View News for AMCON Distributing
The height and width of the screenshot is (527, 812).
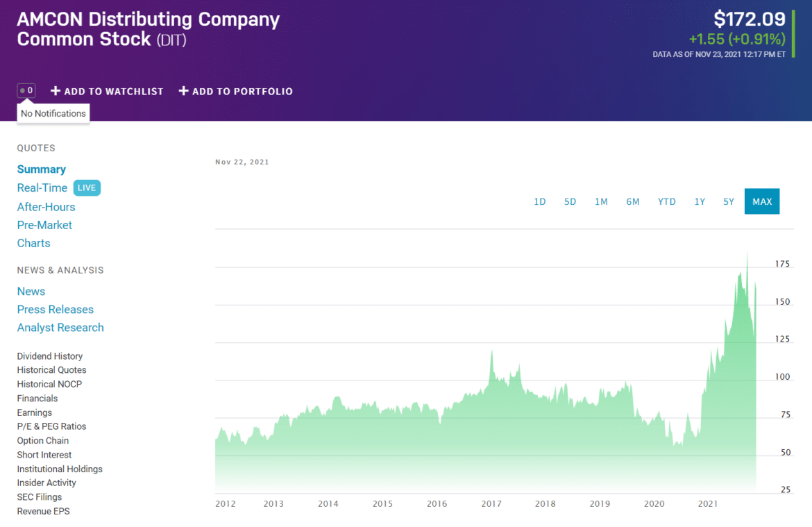(x=31, y=291)
